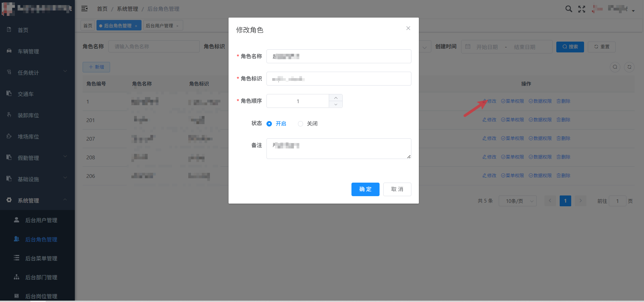Switch to the 后台用户管理 page tab

pos(159,26)
